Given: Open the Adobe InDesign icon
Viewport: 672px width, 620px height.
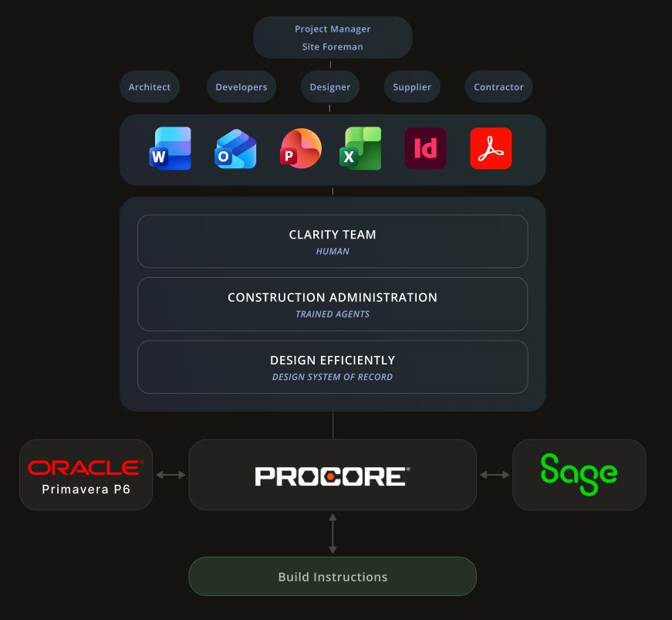Looking at the screenshot, I should 426,148.
